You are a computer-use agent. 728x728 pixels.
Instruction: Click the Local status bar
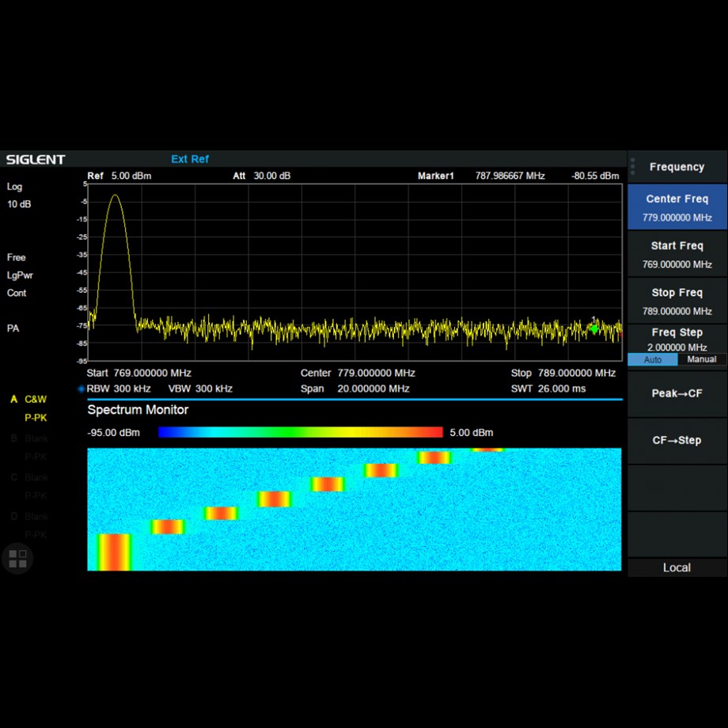pos(677,567)
